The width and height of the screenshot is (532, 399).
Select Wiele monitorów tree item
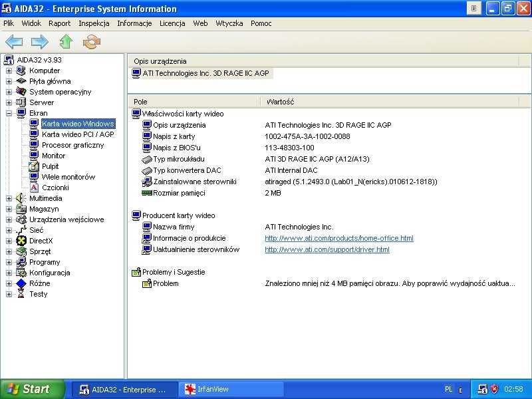click(68, 177)
